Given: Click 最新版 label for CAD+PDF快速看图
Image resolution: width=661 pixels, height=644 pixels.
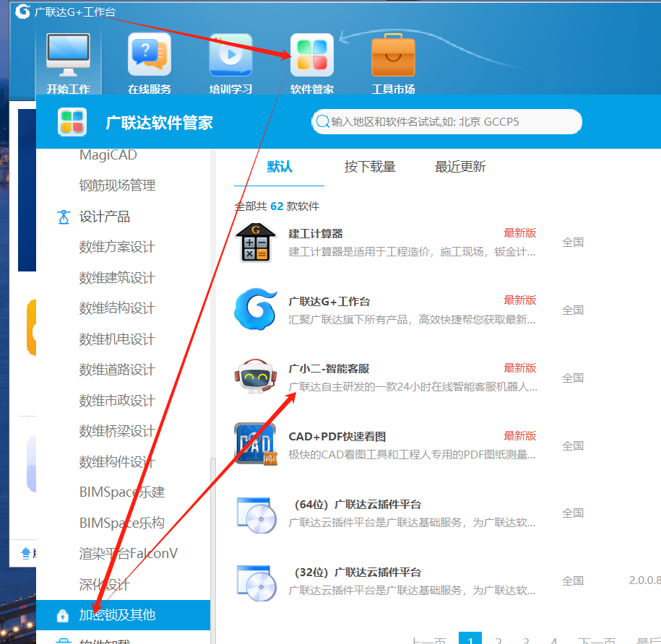Looking at the screenshot, I should pos(520,436).
